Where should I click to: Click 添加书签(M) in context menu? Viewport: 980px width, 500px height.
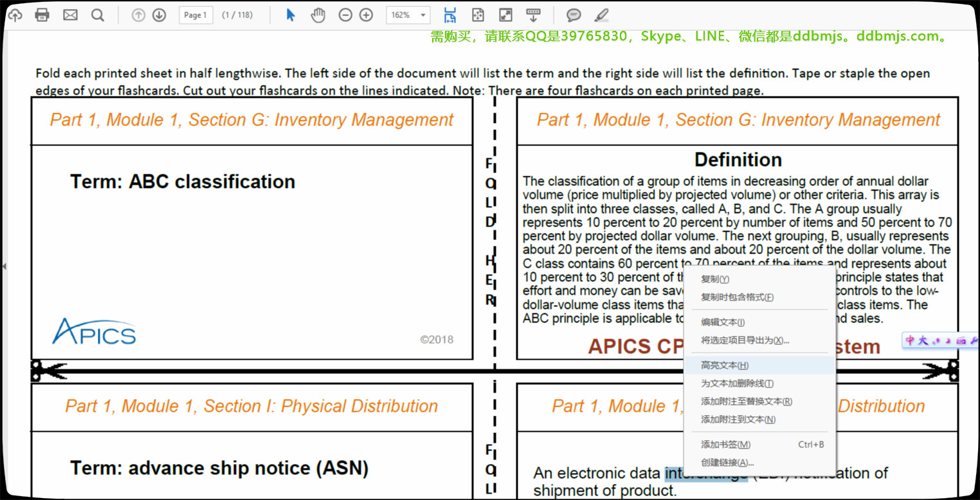759,445
